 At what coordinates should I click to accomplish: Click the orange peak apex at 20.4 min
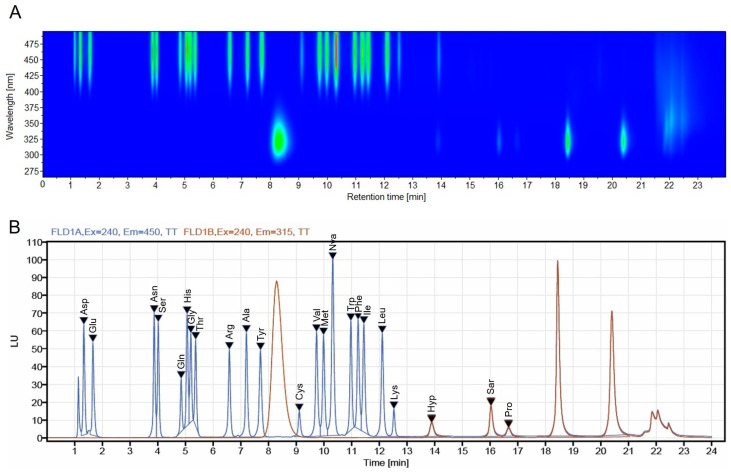pyautogui.click(x=612, y=312)
